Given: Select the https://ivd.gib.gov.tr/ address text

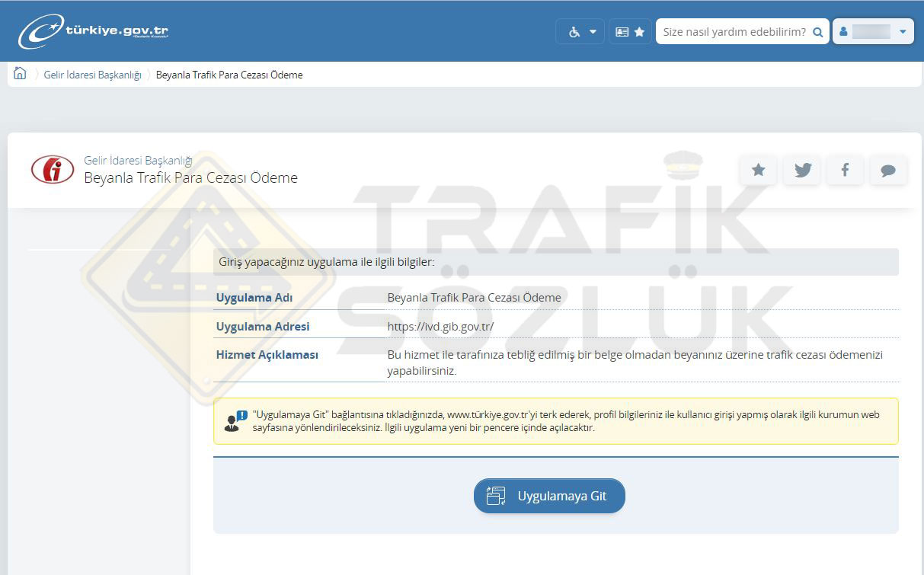Looking at the screenshot, I should pyautogui.click(x=441, y=327).
